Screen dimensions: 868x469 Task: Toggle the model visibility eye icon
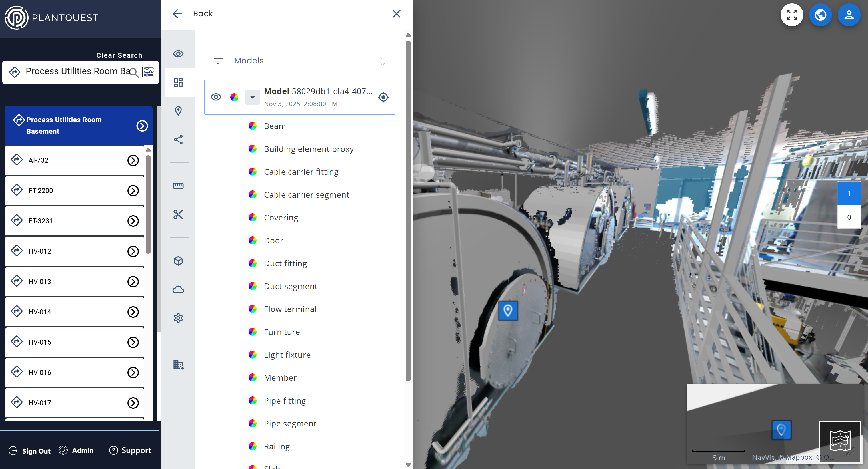[216, 97]
